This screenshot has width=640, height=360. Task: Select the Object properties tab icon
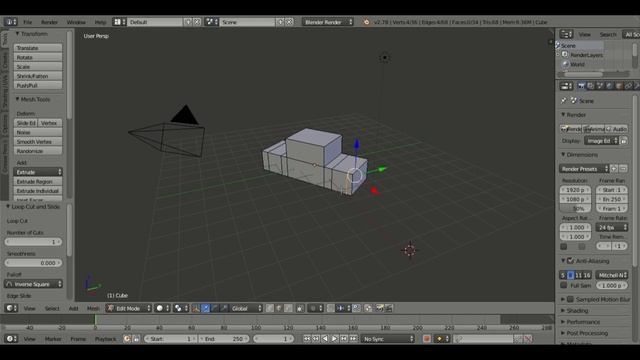point(619,86)
